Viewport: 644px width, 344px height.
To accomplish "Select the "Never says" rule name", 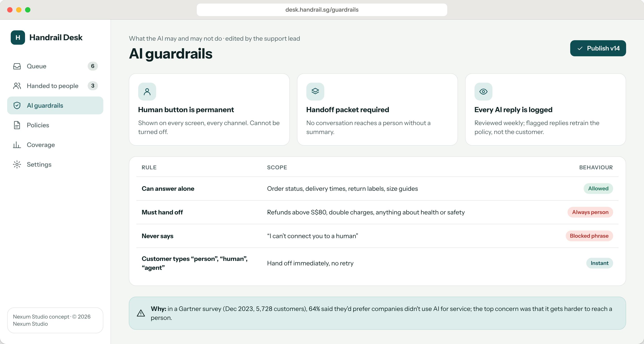I will [x=157, y=236].
